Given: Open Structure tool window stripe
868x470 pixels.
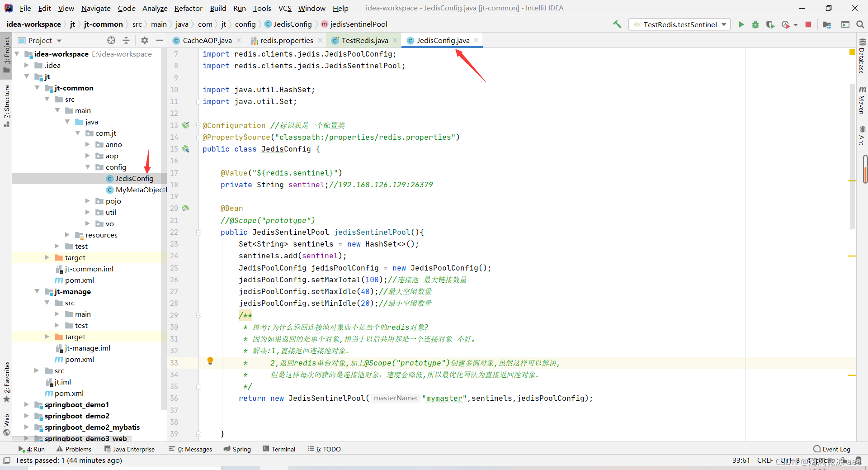Looking at the screenshot, I should pos(7,105).
